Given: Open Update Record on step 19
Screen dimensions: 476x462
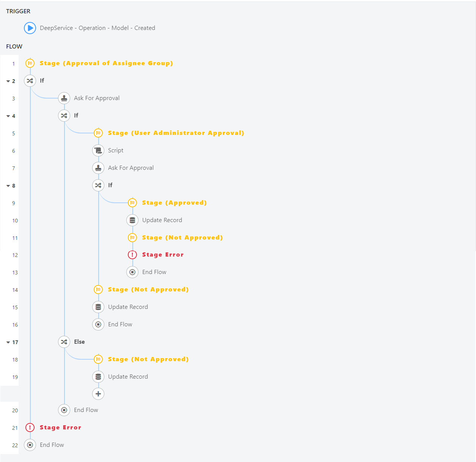Looking at the screenshot, I should coord(128,377).
